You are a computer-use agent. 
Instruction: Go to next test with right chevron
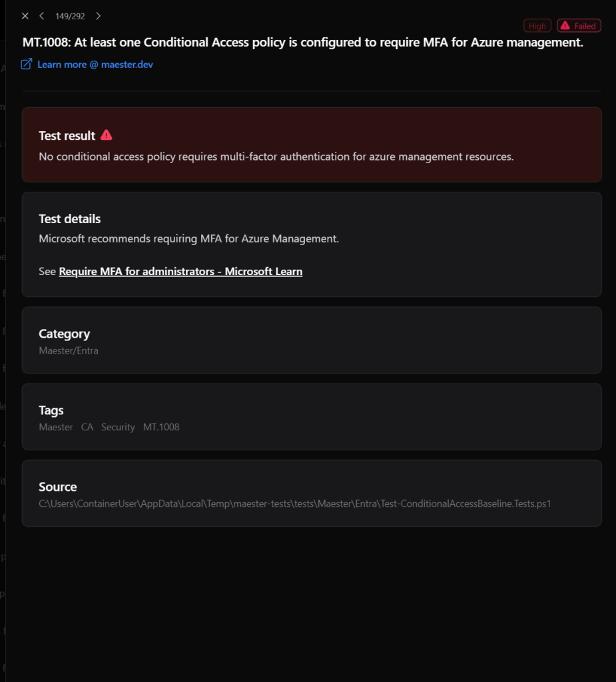click(x=99, y=16)
